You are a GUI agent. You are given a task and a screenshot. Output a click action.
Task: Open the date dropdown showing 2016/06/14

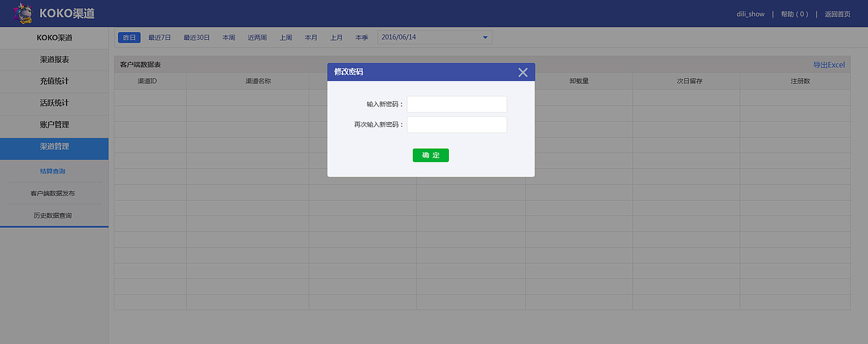coord(435,37)
